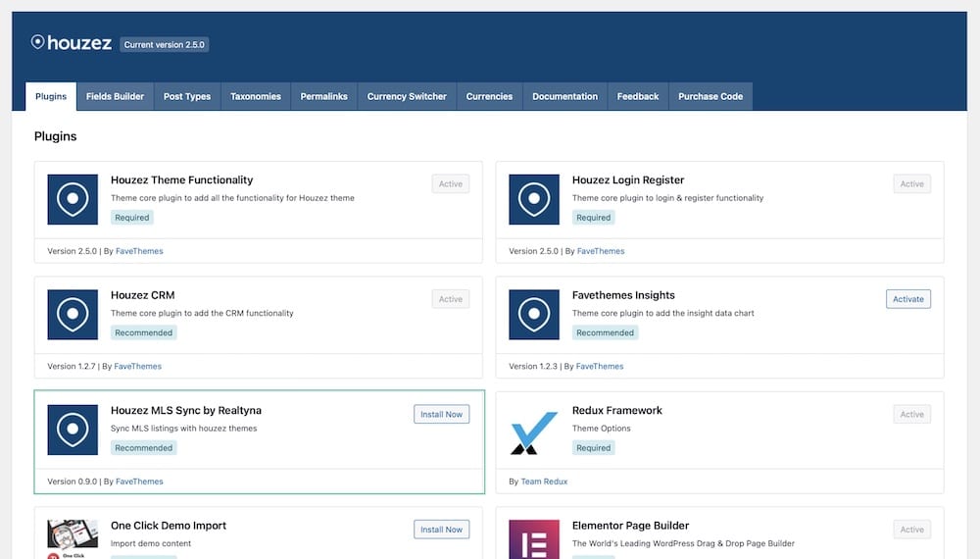Click the Redux Framework title
This screenshot has height=559, width=980.
[x=616, y=410]
